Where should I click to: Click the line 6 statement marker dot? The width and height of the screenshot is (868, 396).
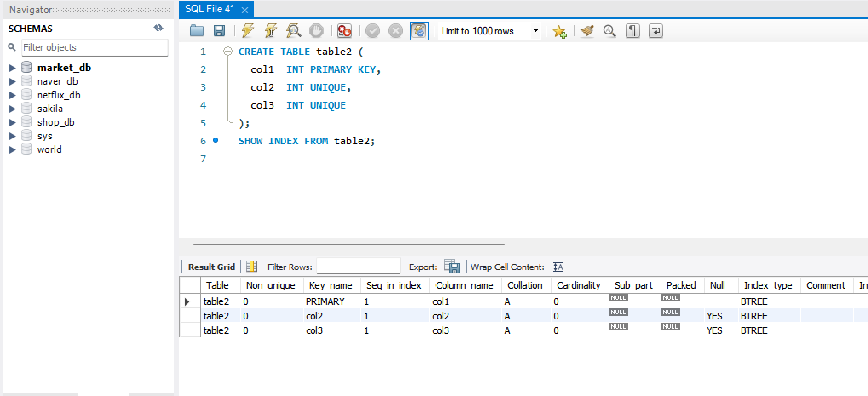[x=216, y=140]
